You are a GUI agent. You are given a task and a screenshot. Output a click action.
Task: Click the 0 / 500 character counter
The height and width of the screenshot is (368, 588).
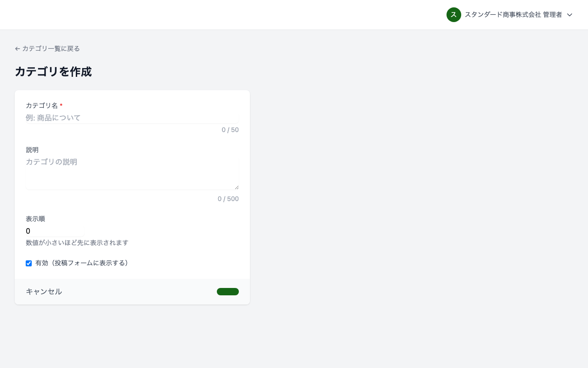coord(228,199)
